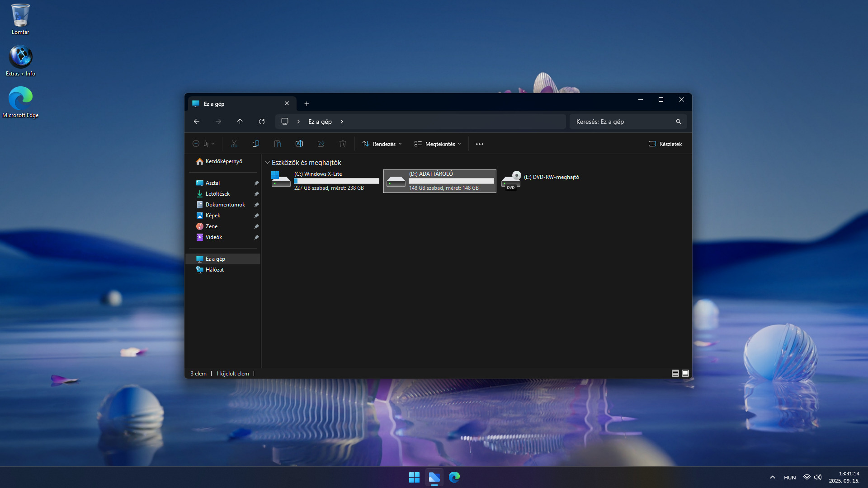Go up one folder level arrow
This screenshot has height=488, width=868.
point(240,122)
